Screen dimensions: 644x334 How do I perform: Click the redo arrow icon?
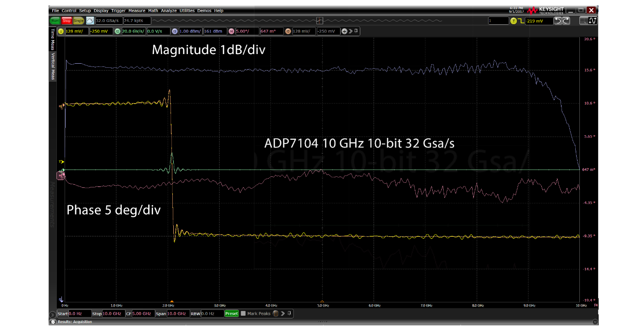click(x=566, y=21)
